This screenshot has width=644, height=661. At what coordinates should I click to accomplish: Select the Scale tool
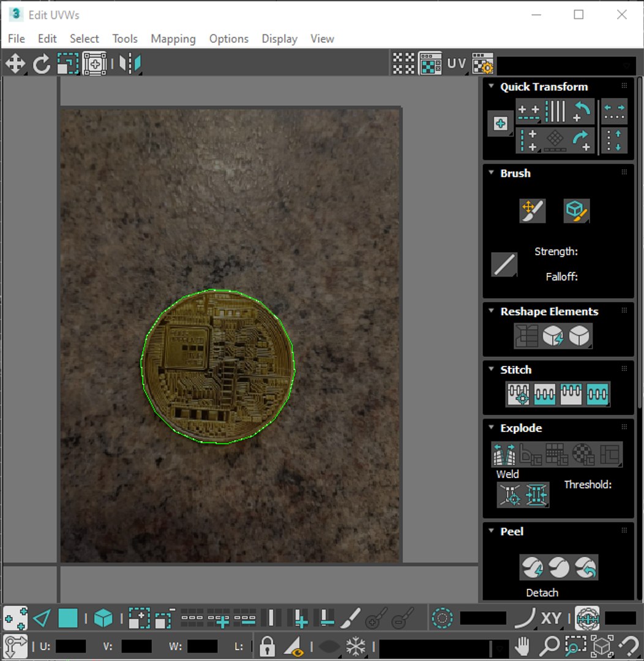pos(68,64)
